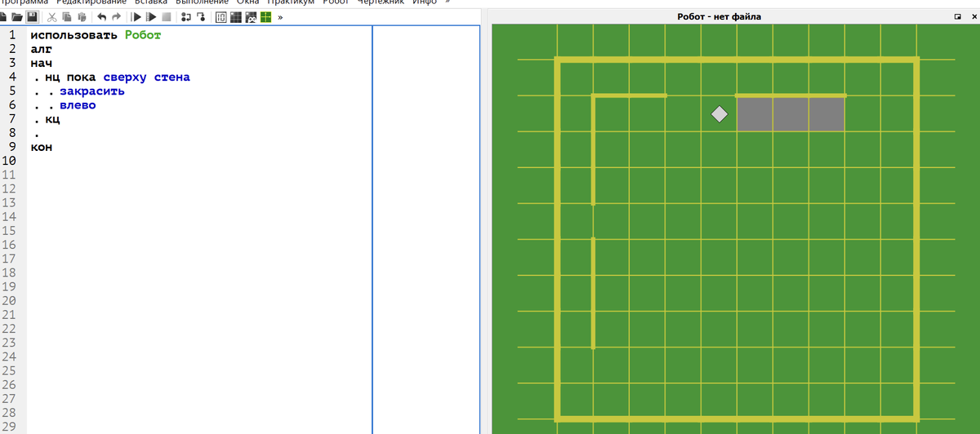The height and width of the screenshot is (434, 980).
Task: Click the last gray painted cell
Action: (x=826, y=114)
